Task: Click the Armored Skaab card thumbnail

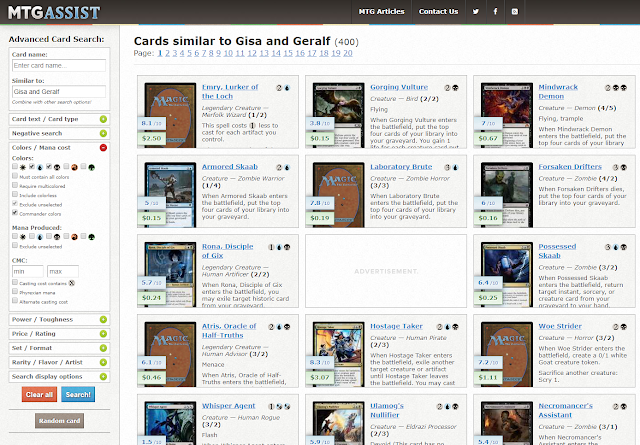Action: [170, 195]
